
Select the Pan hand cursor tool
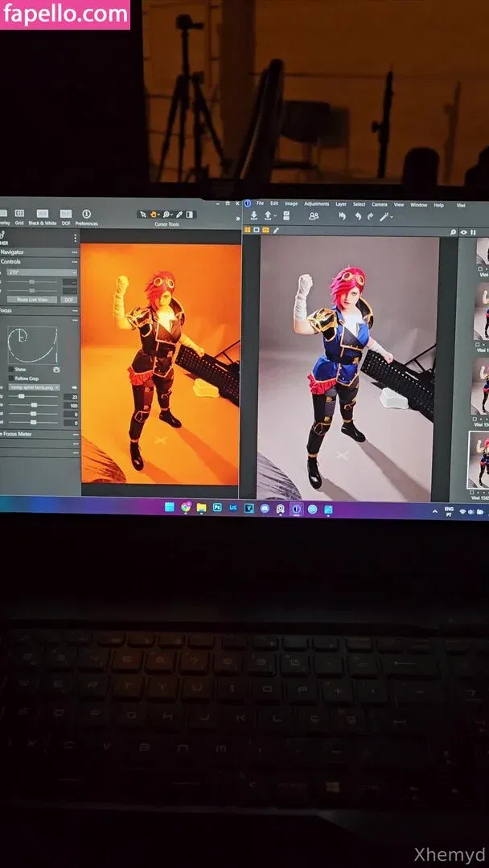154,215
